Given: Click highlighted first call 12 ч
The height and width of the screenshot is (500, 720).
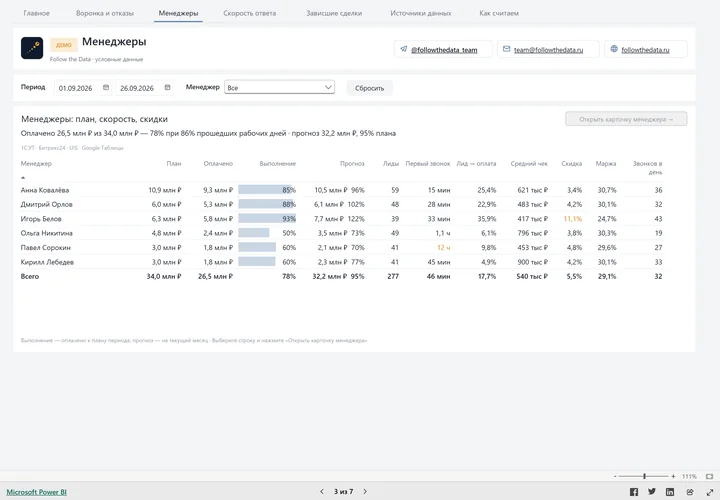Looking at the screenshot, I should (x=444, y=247).
